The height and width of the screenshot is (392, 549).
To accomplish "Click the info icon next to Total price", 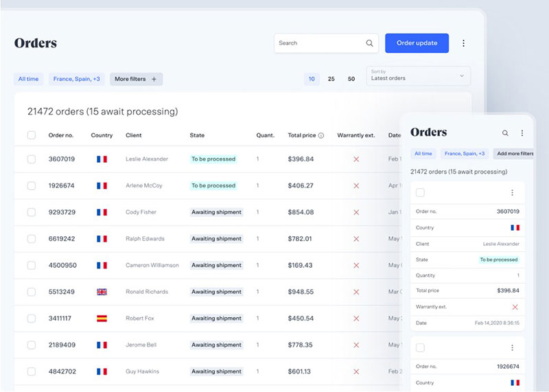I will click(320, 135).
